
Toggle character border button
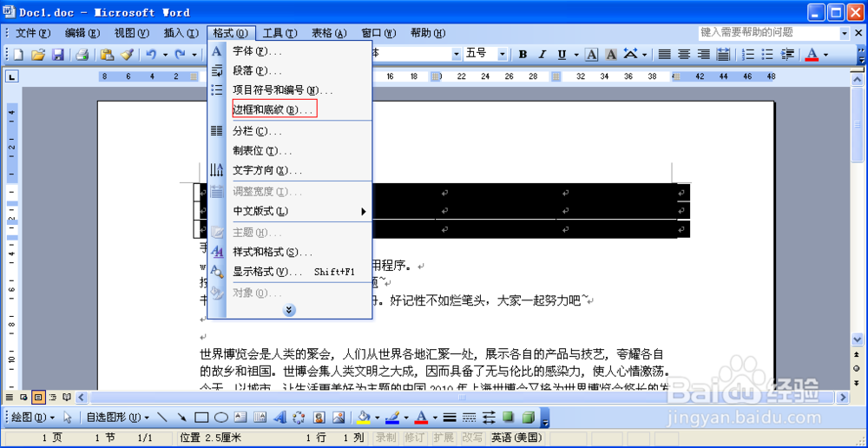(592, 55)
